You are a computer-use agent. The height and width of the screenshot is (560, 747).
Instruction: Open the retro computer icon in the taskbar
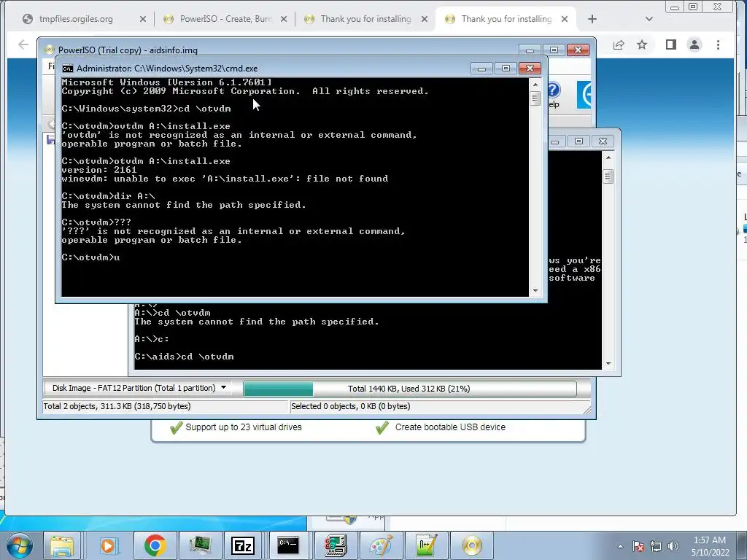(x=336, y=545)
